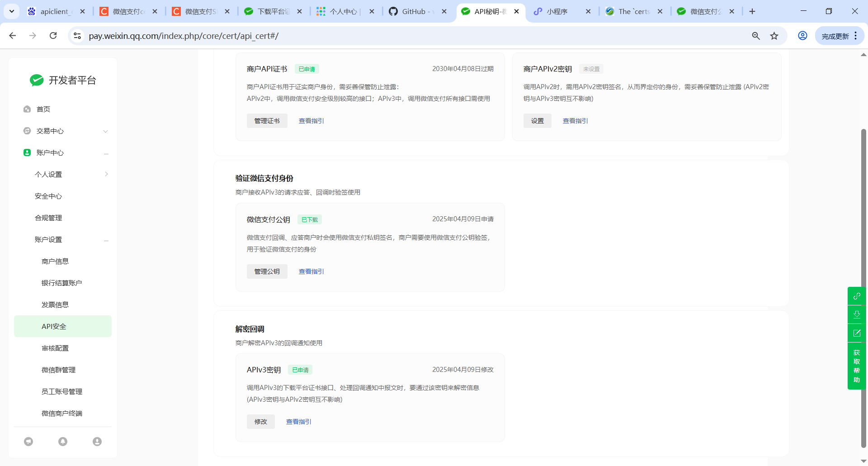Image resolution: width=868 pixels, height=466 pixels.
Task: Click the 设置 button for APIv2密钥
Action: 538,121
